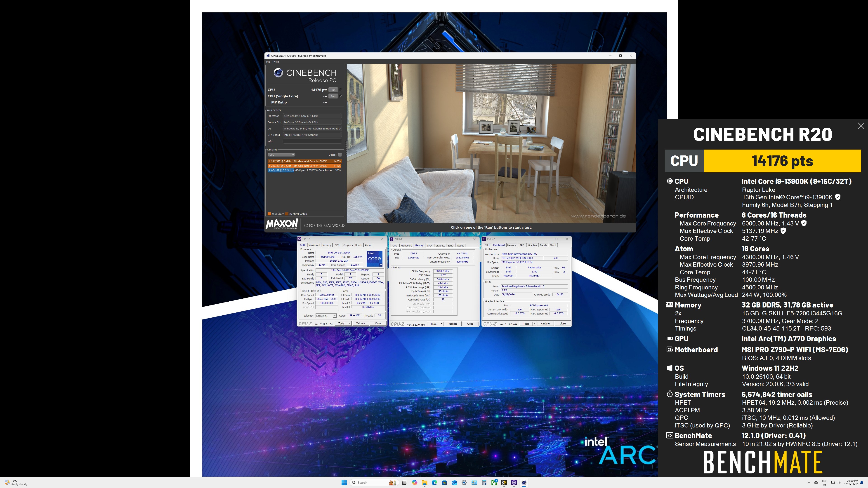Click Validate in Mainboard-tab CPU-Z window
868x488 pixels.
(x=545, y=324)
